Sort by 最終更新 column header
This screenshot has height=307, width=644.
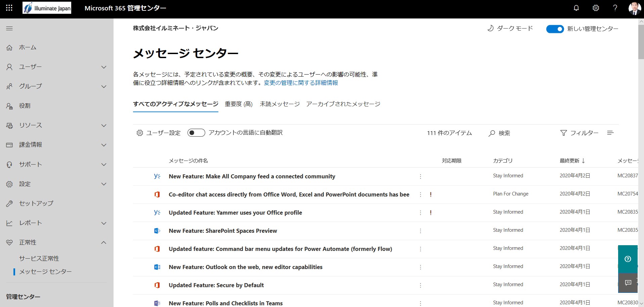pyautogui.click(x=572, y=161)
